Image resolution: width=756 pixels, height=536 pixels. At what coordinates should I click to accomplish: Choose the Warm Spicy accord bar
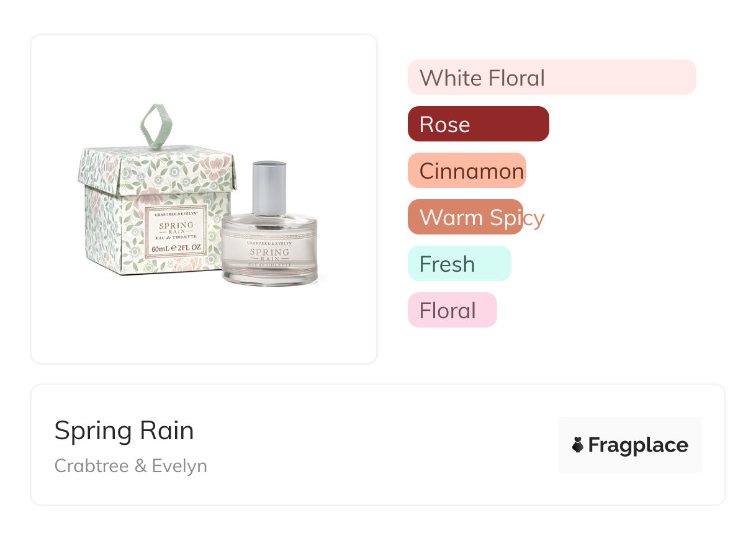coord(465,217)
